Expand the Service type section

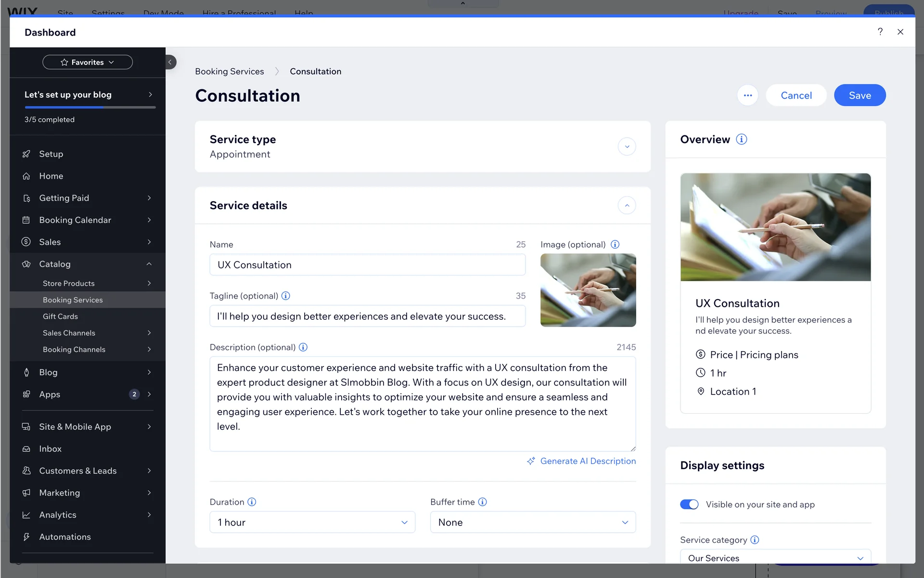pyautogui.click(x=627, y=146)
